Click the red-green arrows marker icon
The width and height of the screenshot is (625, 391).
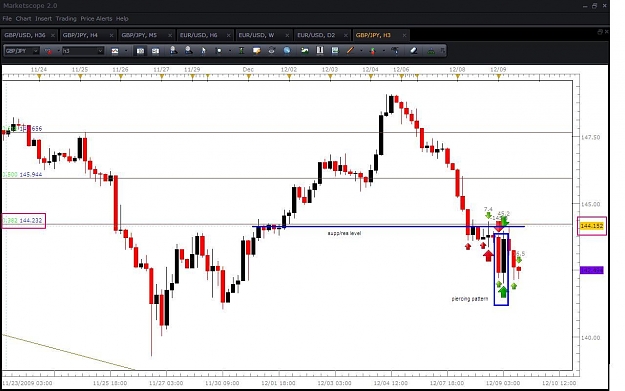tap(373, 51)
